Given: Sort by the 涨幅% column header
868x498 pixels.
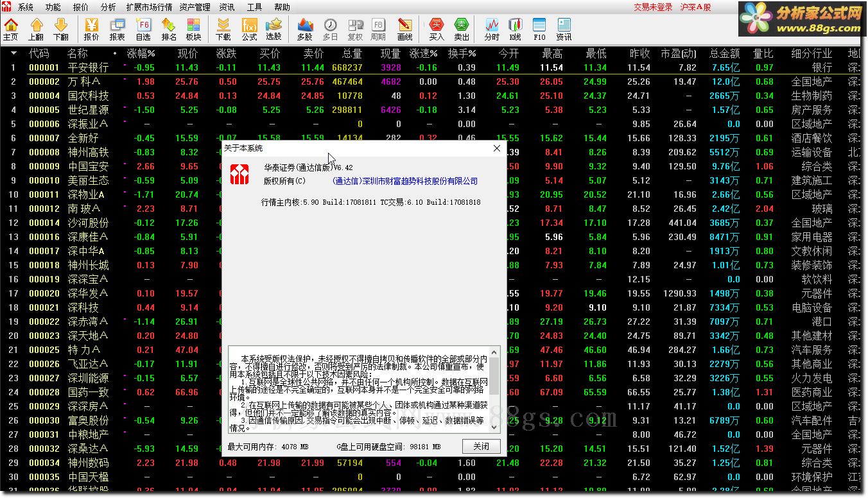Looking at the screenshot, I should [x=141, y=53].
